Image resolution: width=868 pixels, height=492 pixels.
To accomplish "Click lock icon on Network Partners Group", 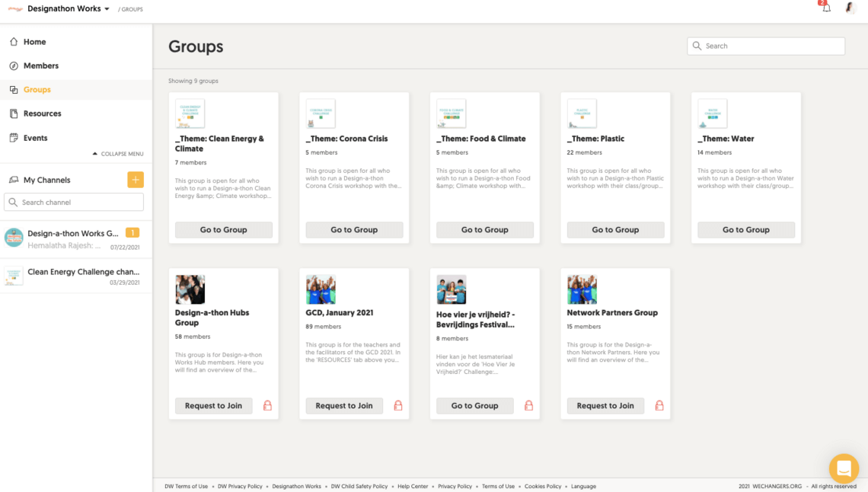I will tap(659, 406).
